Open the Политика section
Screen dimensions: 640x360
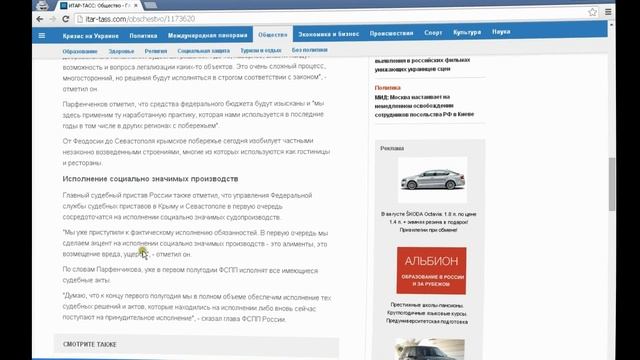coord(143,36)
